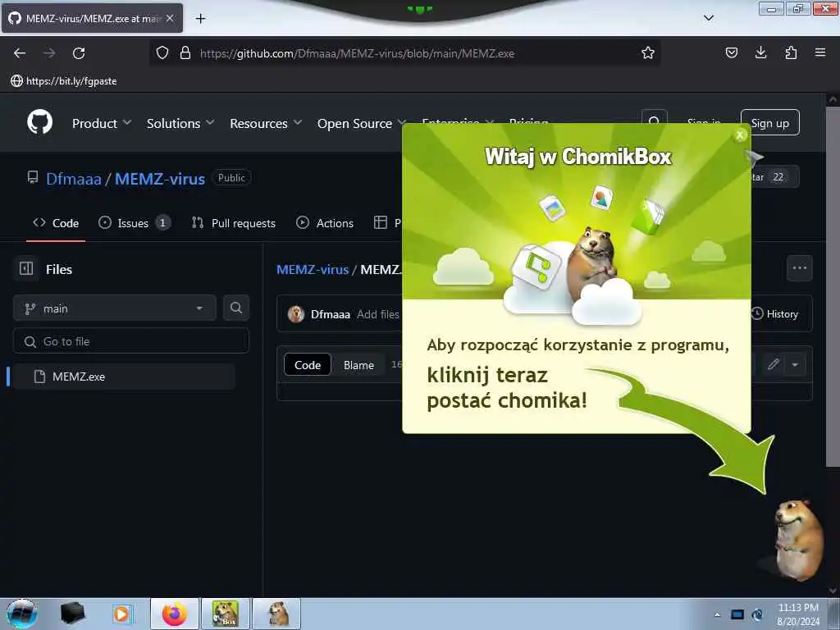Click the Add files commit message
The image size is (840, 630).
pyautogui.click(x=377, y=314)
